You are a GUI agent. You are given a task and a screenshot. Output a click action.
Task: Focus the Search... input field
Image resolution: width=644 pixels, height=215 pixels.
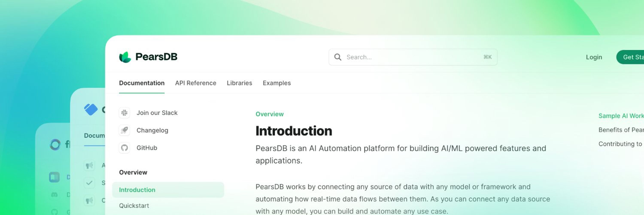click(x=413, y=57)
